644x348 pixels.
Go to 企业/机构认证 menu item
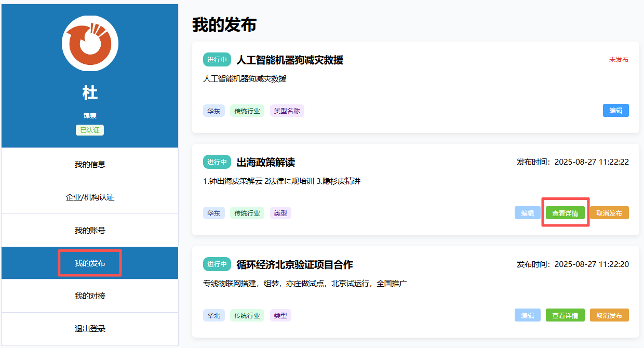[x=90, y=197]
